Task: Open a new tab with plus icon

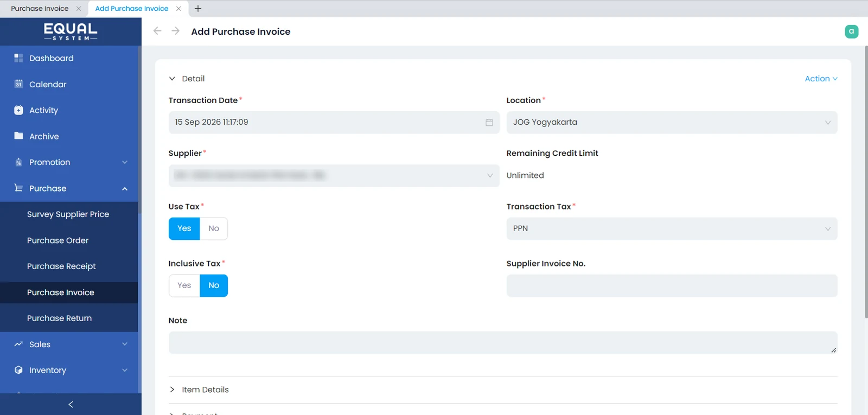Action: coord(198,9)
